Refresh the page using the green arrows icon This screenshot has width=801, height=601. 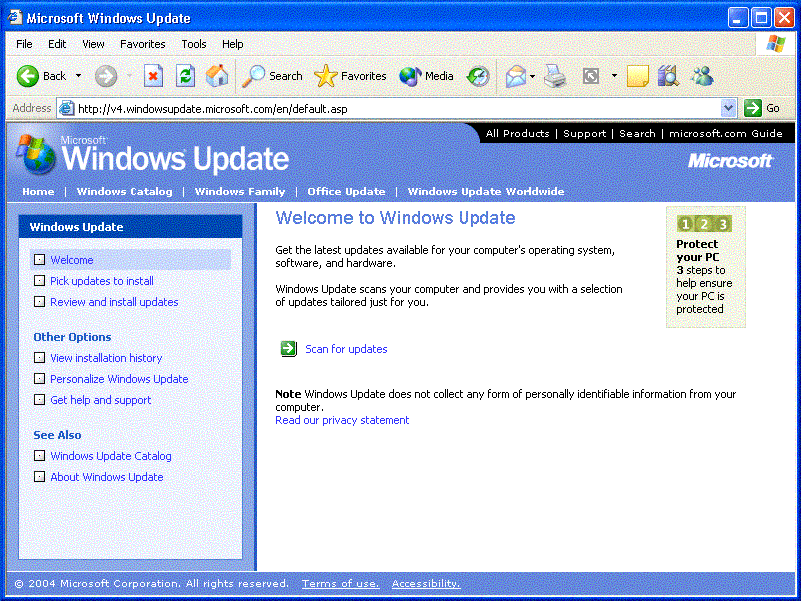click(x=185, y=76)
